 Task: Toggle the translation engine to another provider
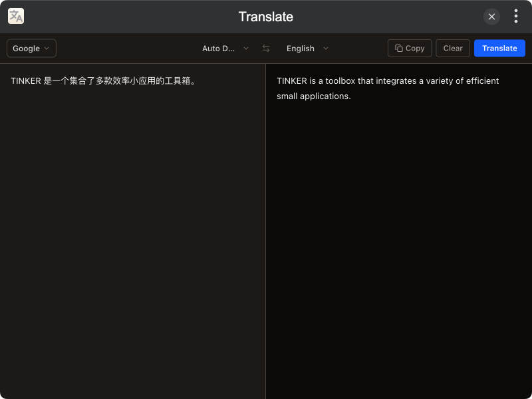[31, 48]
